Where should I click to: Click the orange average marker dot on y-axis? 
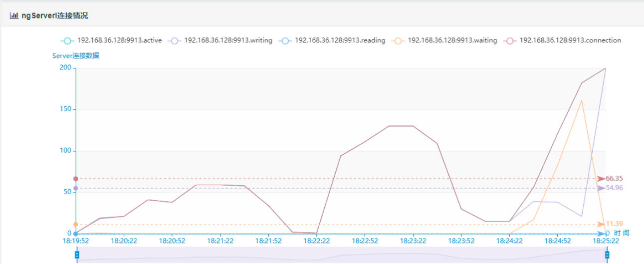[x=75, y=225]
